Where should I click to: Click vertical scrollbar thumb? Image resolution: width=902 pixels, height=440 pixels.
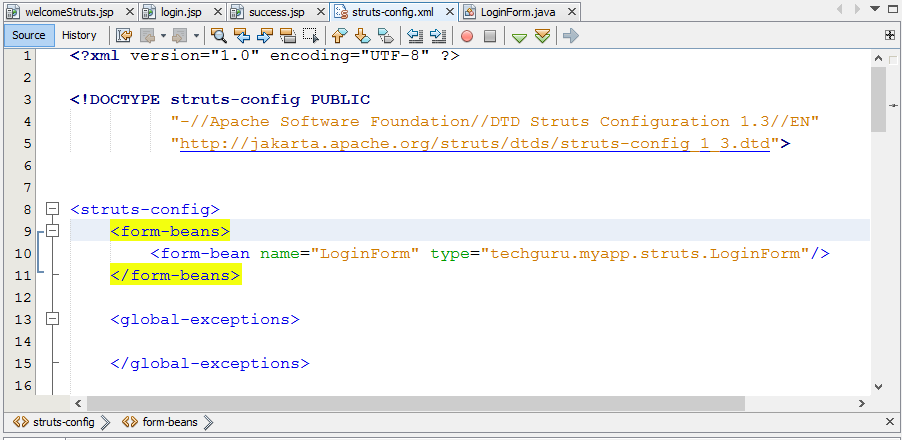(x=878, y=99)
